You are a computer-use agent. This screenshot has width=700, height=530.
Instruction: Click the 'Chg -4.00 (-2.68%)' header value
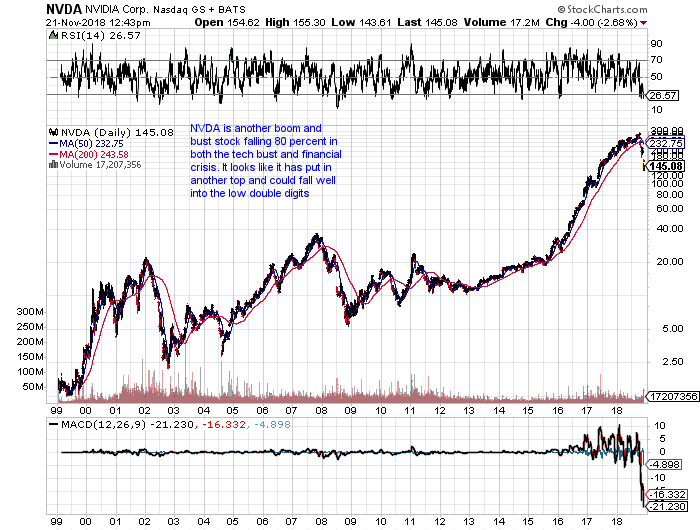[592, 22]
